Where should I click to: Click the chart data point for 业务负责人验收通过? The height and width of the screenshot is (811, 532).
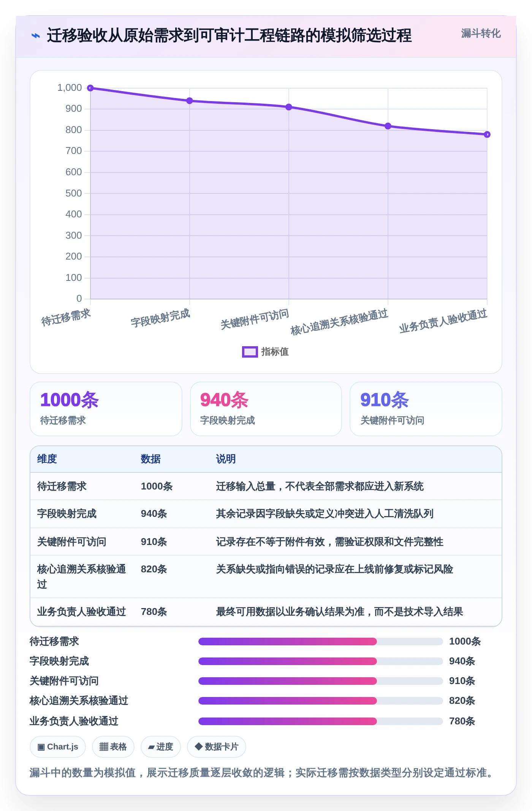tap(487, 135)
